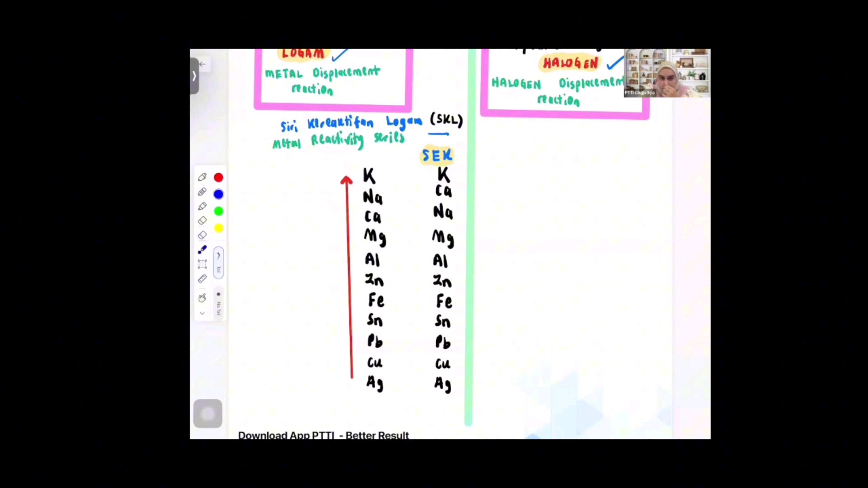The height and width of the screenshot is (488, 868).
Task: Expand the toolbar's bottom chevron
Action: coord(202,313)
